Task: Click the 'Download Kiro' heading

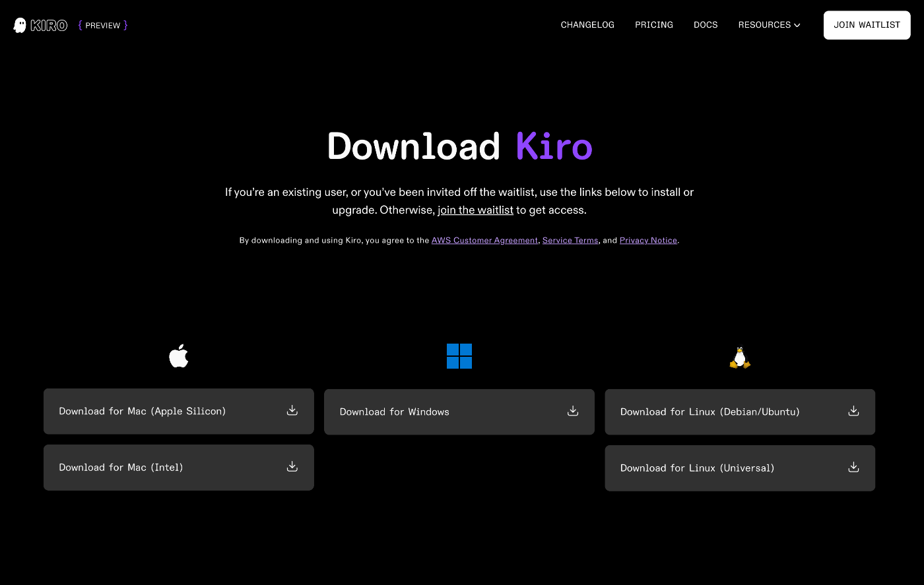Action: coord(460,146)
